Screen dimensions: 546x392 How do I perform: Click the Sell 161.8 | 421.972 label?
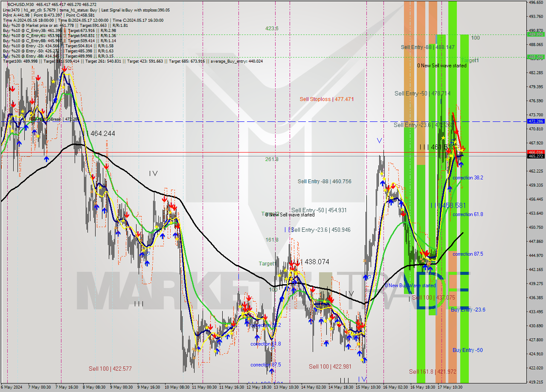click(x=433, y=372)
